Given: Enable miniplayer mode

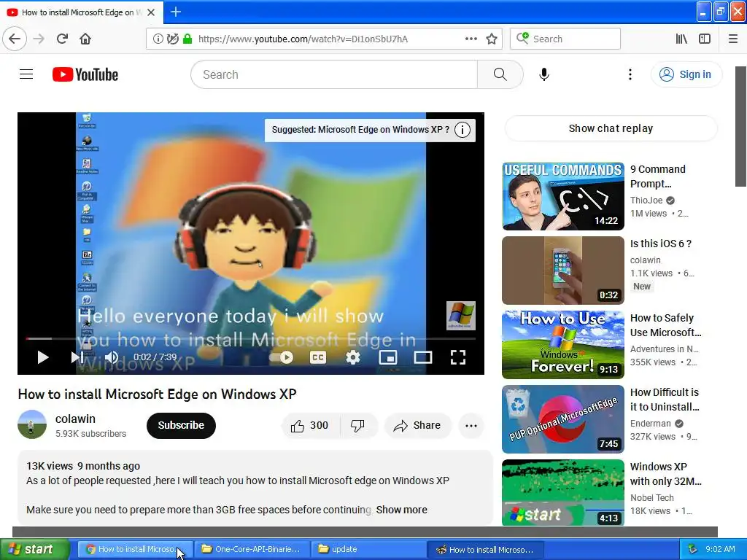Looking at the screenshot, I should tap(388, 357).
